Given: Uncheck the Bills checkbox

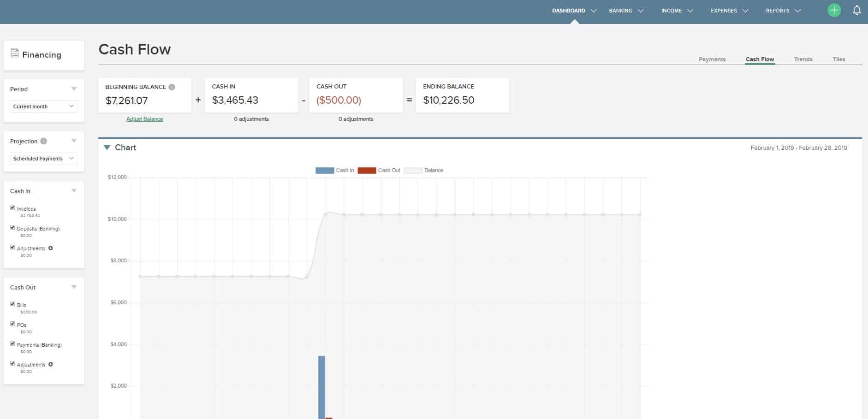Looking at the screenshot, I should click(x=12, y=304).
